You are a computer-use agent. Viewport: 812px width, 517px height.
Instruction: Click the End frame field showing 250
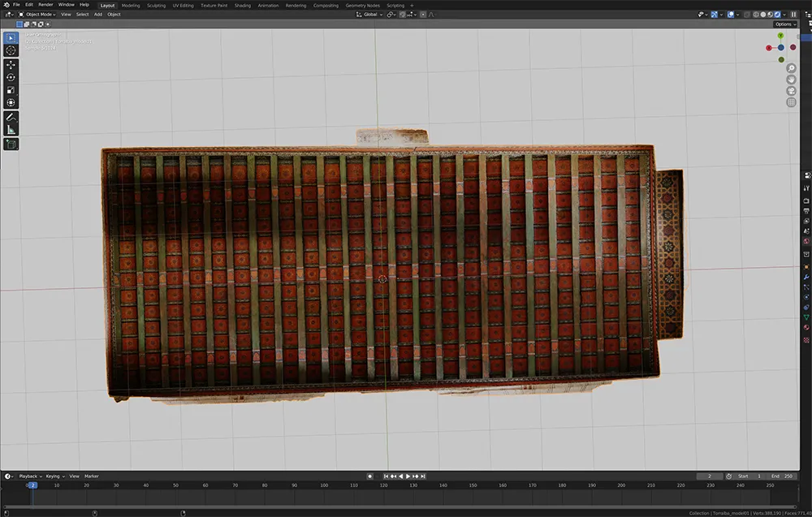[784, 476]
